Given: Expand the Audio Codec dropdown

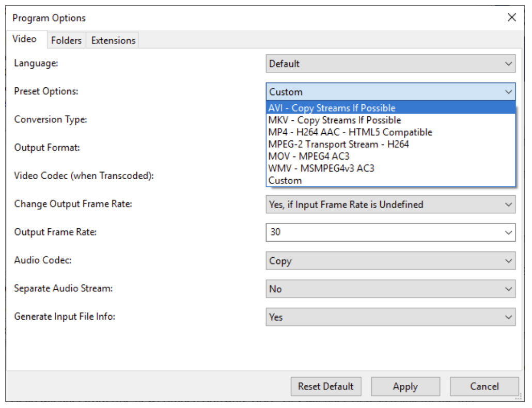Looking at the screenshot, I should tap(390, 261).
